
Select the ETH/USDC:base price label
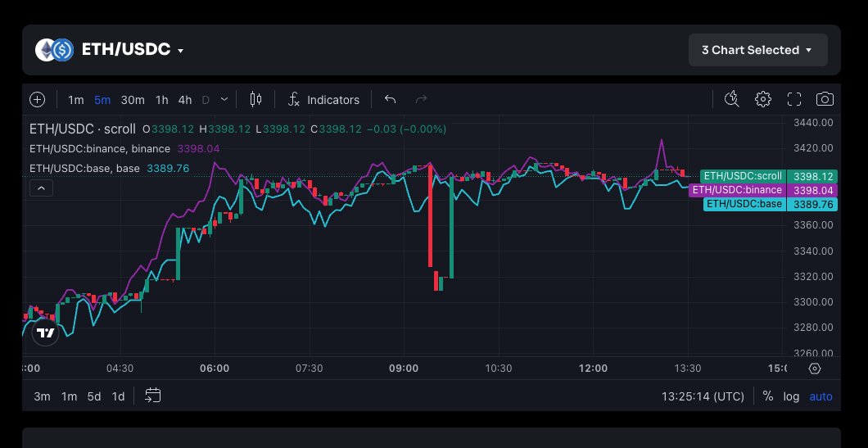744,204
